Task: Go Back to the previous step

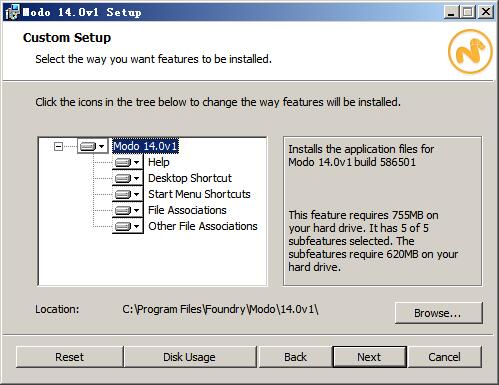Action: [295, 357]
